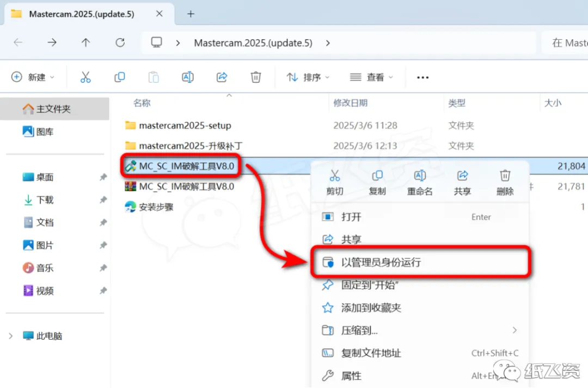Click chevron after Mastercam.2025.(update.5) in address bar
This screenshot has height=388, width=588.
pos(328,43)
